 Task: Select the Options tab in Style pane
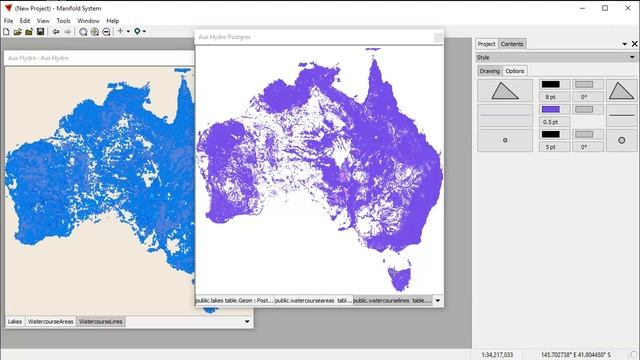pos(515,71)
